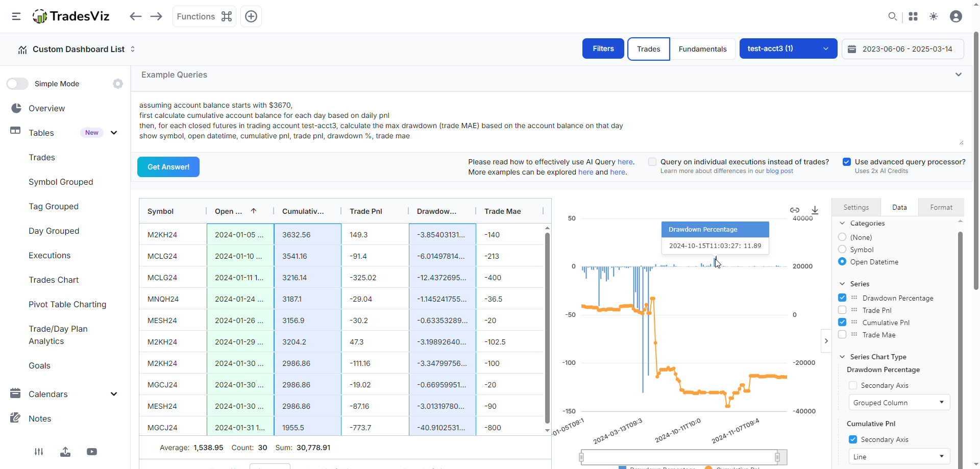
Task: Click the Get Answer! button
Action: 168,167
